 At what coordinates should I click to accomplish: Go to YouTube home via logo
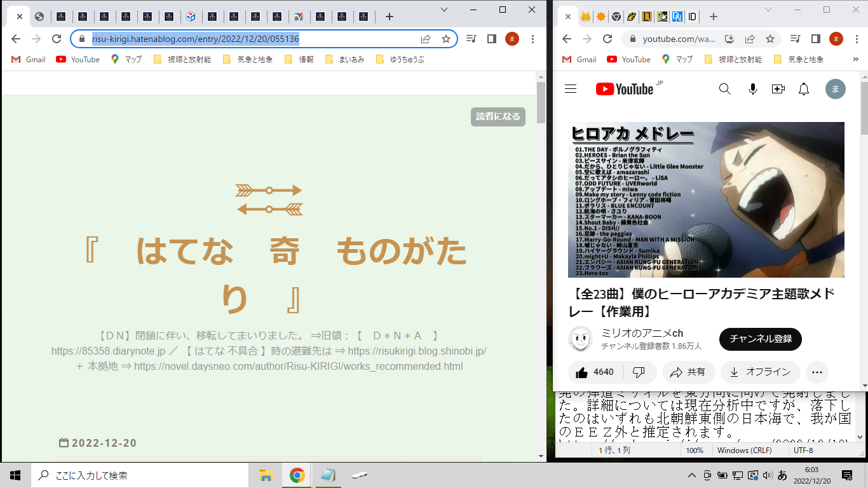point(625,89)
